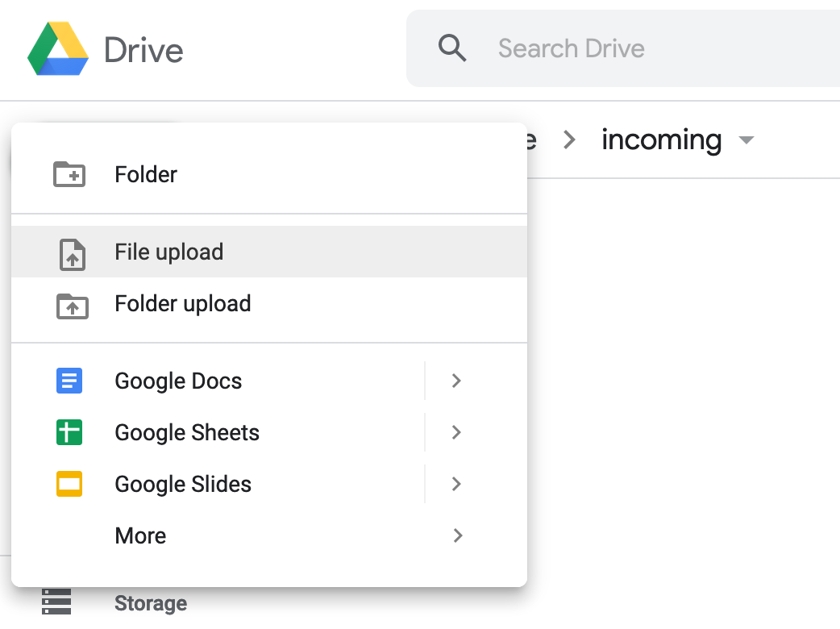840x629 pixels.
Task: Select the More menu item label
Action: [x=141, y=536]
